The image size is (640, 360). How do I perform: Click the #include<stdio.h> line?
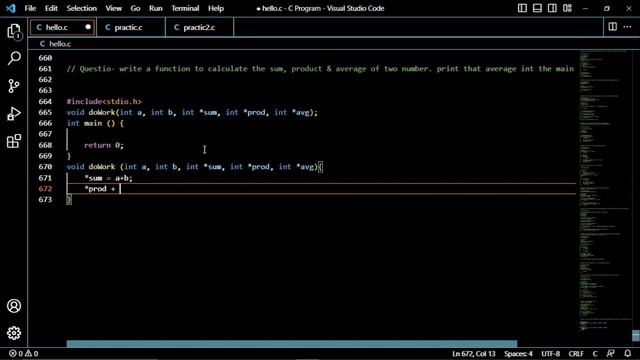tap(104, 101)
